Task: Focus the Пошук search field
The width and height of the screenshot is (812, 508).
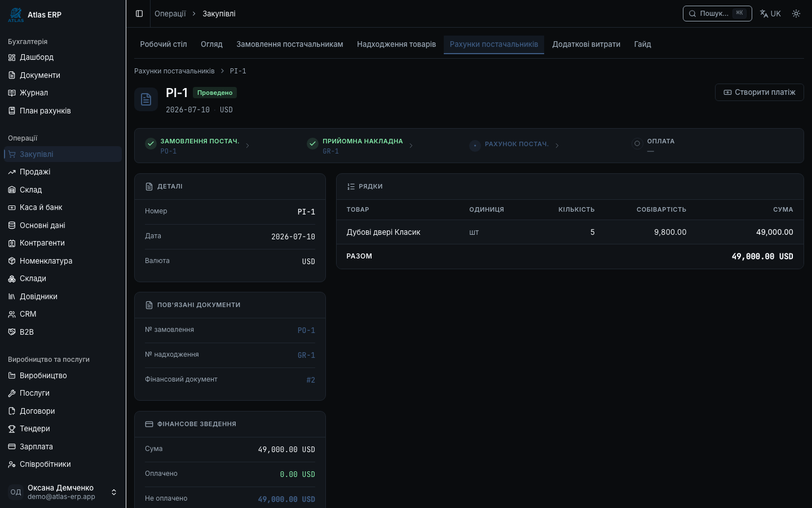Action: pos(717,14)
